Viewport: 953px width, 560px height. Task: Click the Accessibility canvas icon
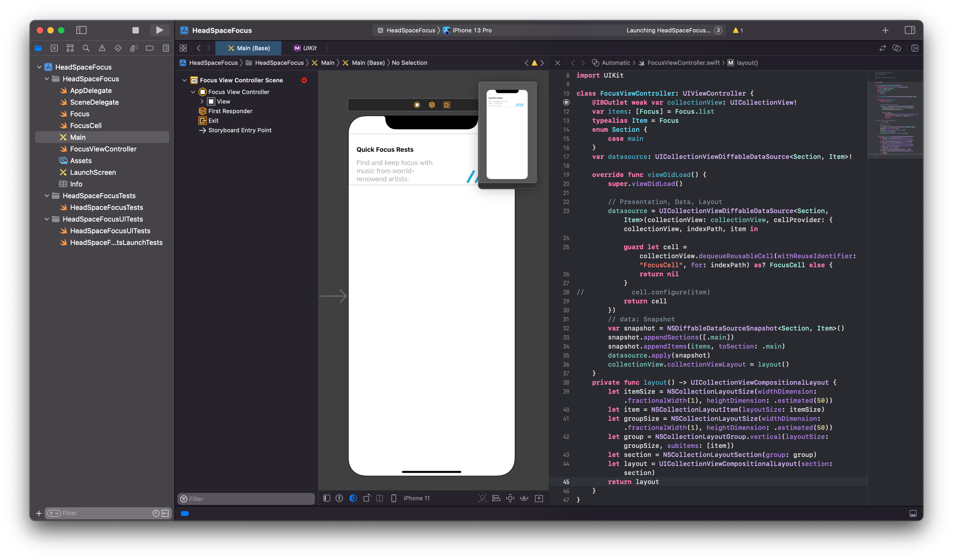pos(339,498)
